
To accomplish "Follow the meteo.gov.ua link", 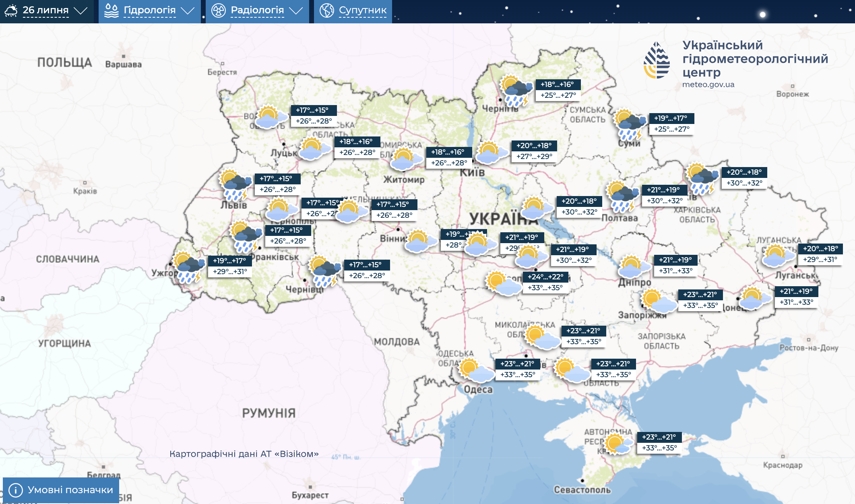I will coord(708,85).
